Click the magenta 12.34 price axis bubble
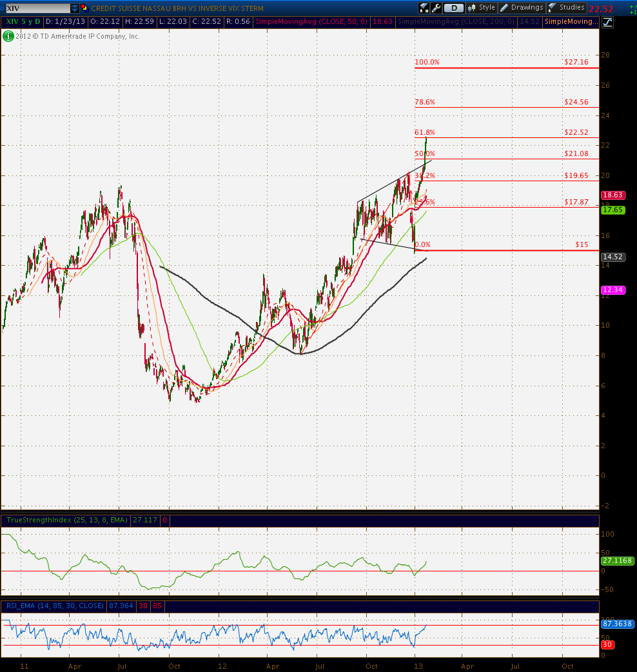Image resolution: width=637 pixels, height=672 pixels. coord(613,290)
